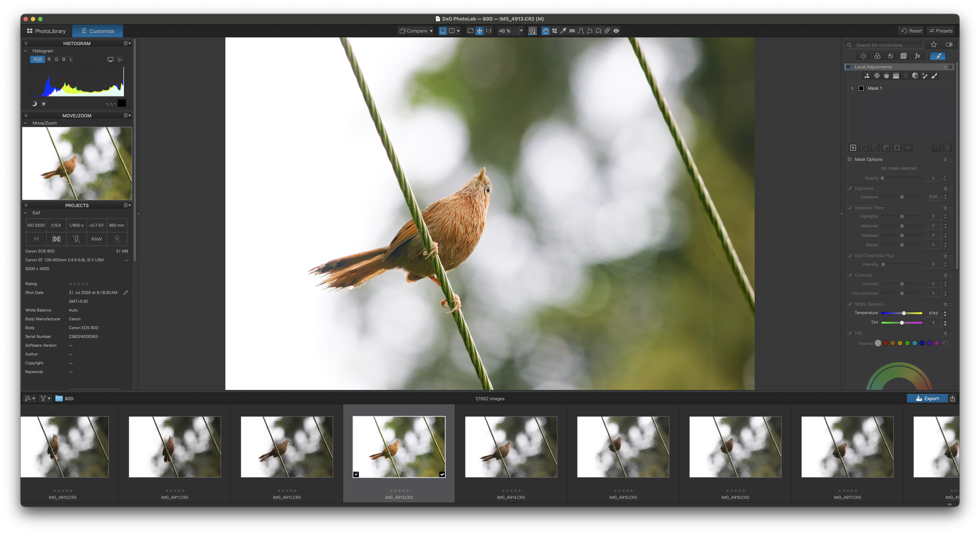This screenshot has width=980, height=534.
Task: Select the Graduated Filter mask tool
Action: pyautogui.click(x=896, y=76)
